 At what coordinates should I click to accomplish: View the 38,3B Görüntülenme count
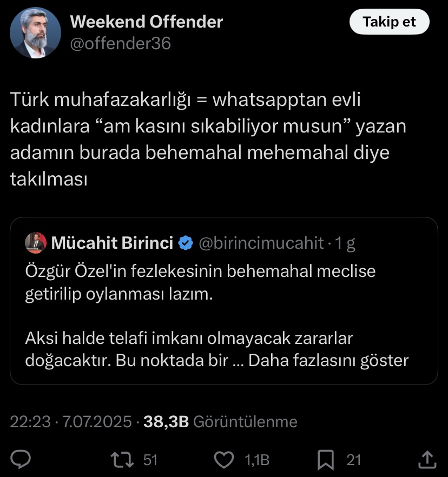tap(220, 422)
